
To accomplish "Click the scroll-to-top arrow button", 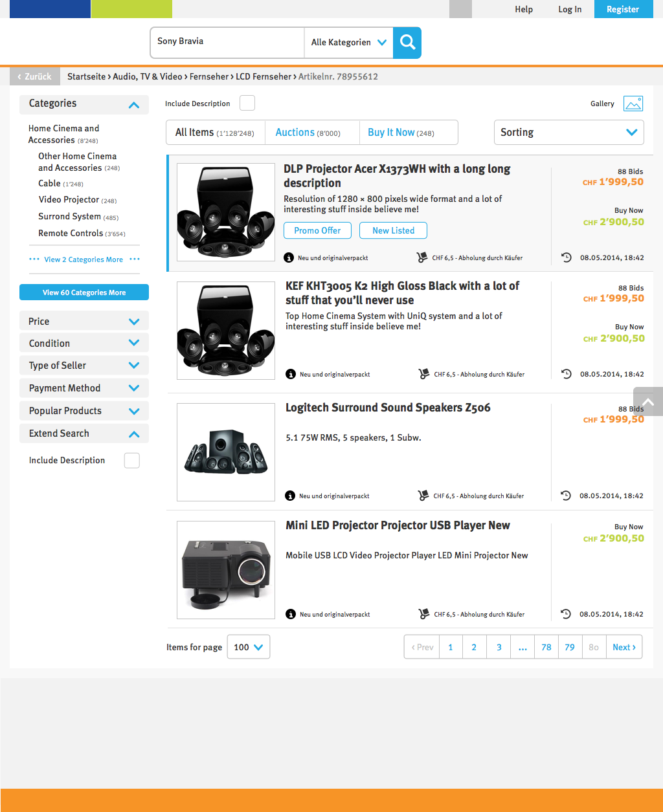I will tap(648, 402).
